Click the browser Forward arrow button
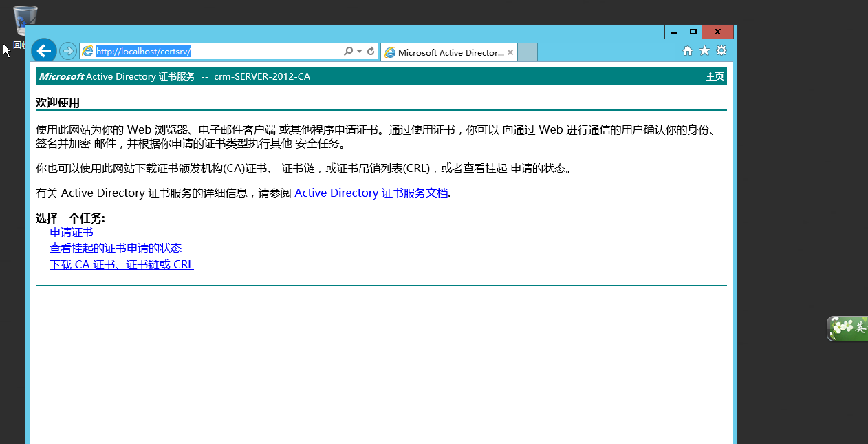868x444 pixels. coord(68,51)
